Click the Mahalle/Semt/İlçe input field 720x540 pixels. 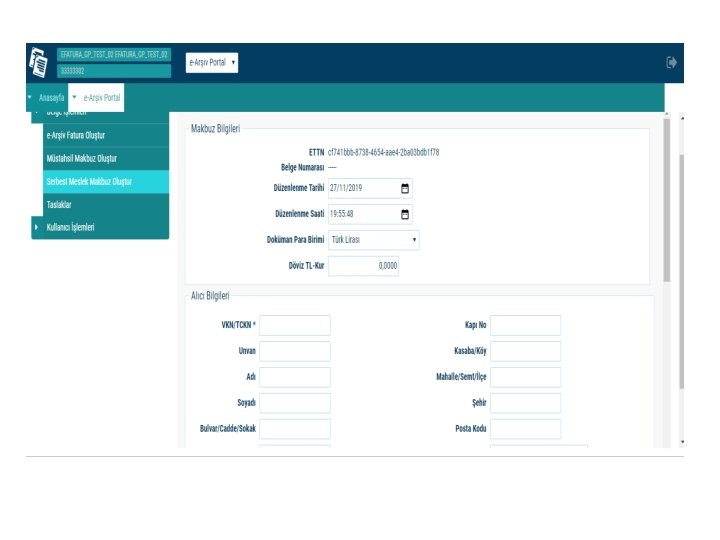tap(525, 377)
